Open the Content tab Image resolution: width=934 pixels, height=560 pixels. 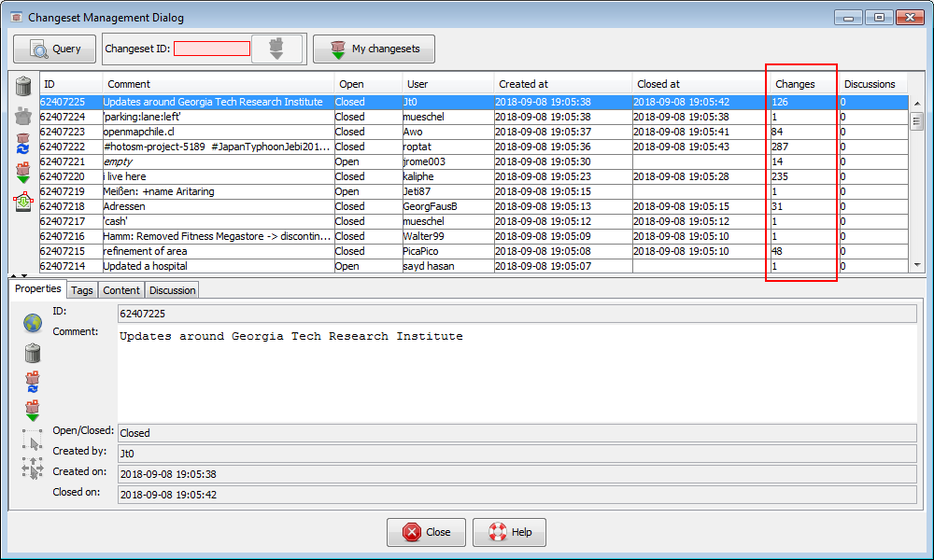coord(121,290)
